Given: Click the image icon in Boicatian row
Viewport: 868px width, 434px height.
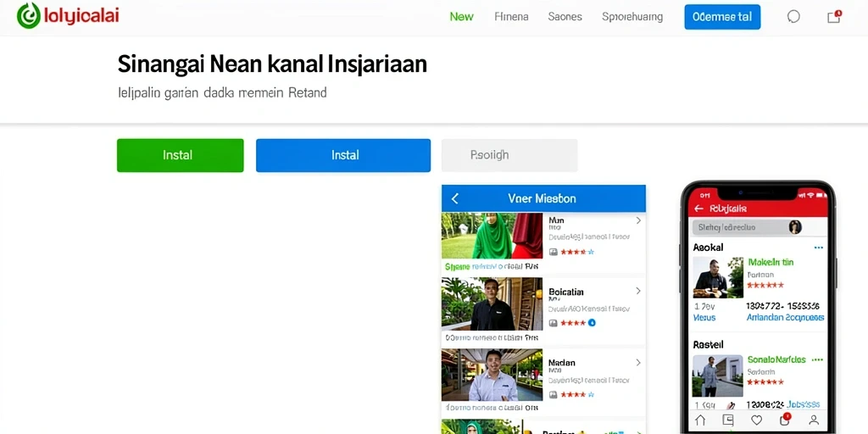Looking at the screenshot, I should point(553,323).
